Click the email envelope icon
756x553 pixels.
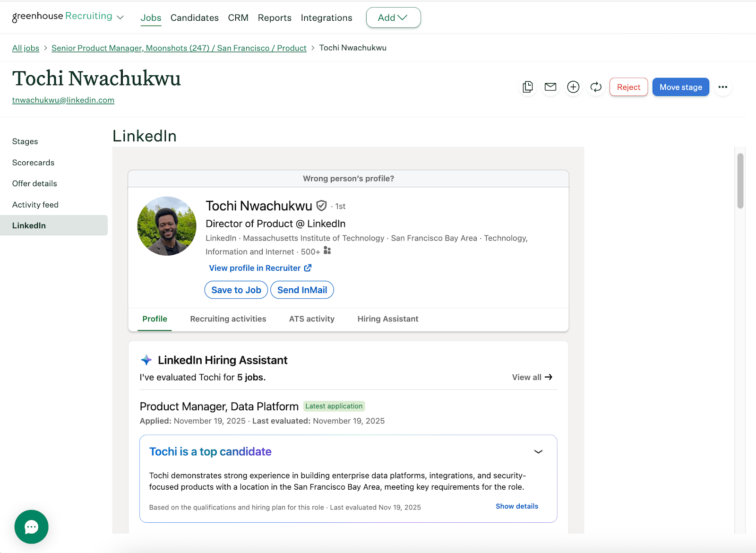pyautogui.click(x=550, y=87)
